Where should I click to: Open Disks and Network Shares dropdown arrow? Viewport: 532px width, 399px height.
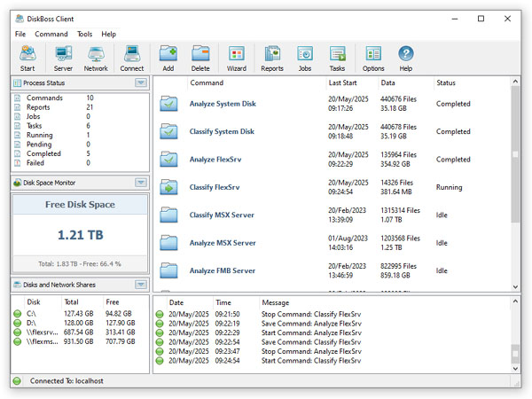pyautogui.click(x=140, y=285)
